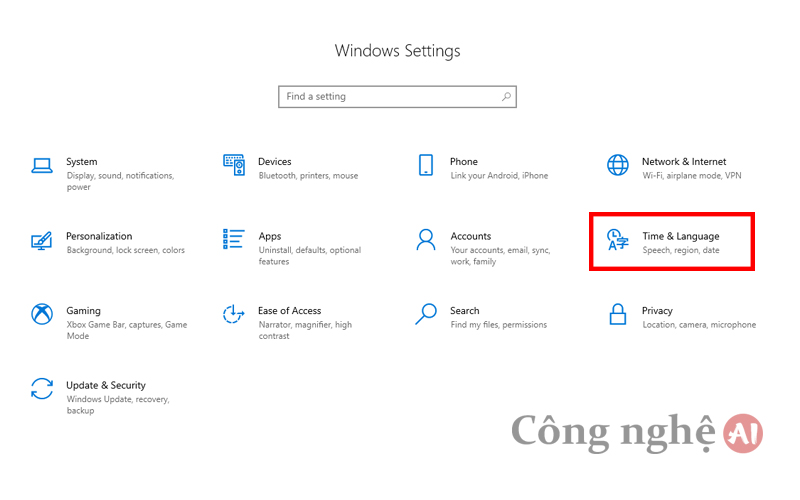800x500 pixels.
Task: Click the Personalization paintbrush icon
Action: (41, 240)
